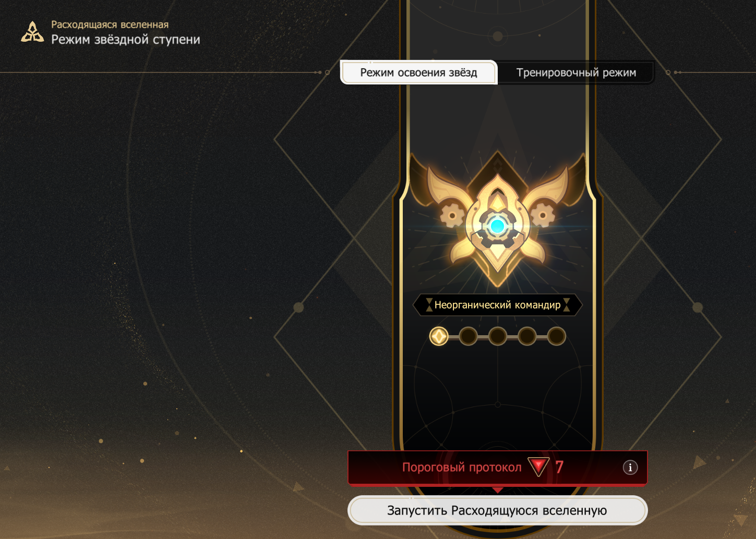
Task: Click the small red arrow below protocol bar
Action: tap(498, 490)
